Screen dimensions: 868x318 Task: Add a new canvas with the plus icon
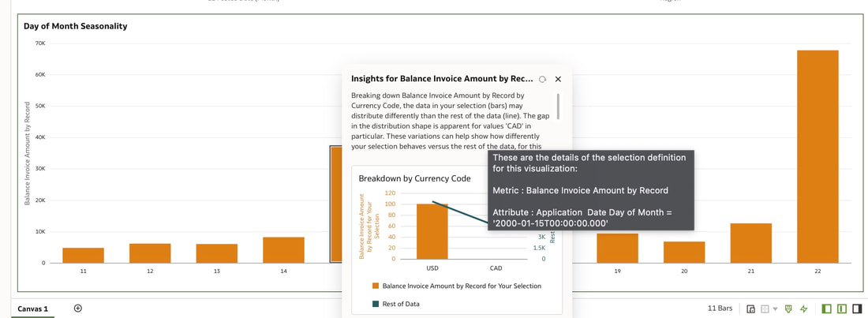tap(78, 309)
